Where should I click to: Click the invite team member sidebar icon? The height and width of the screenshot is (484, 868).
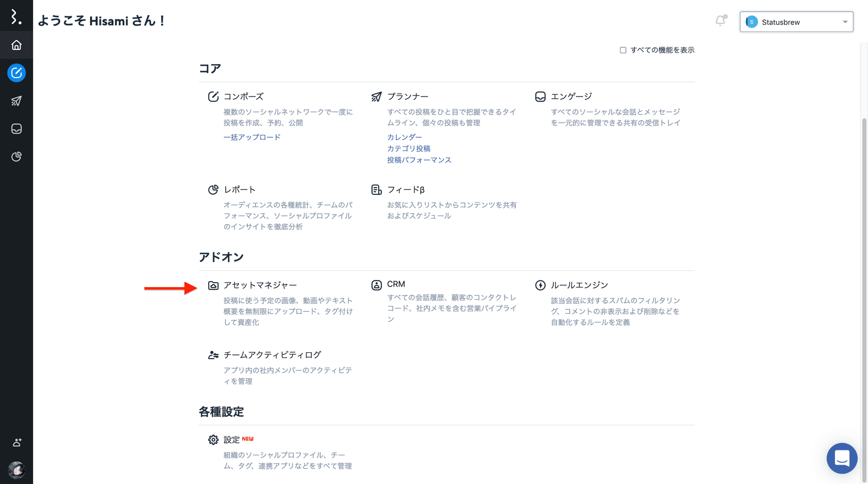point(16,442)
